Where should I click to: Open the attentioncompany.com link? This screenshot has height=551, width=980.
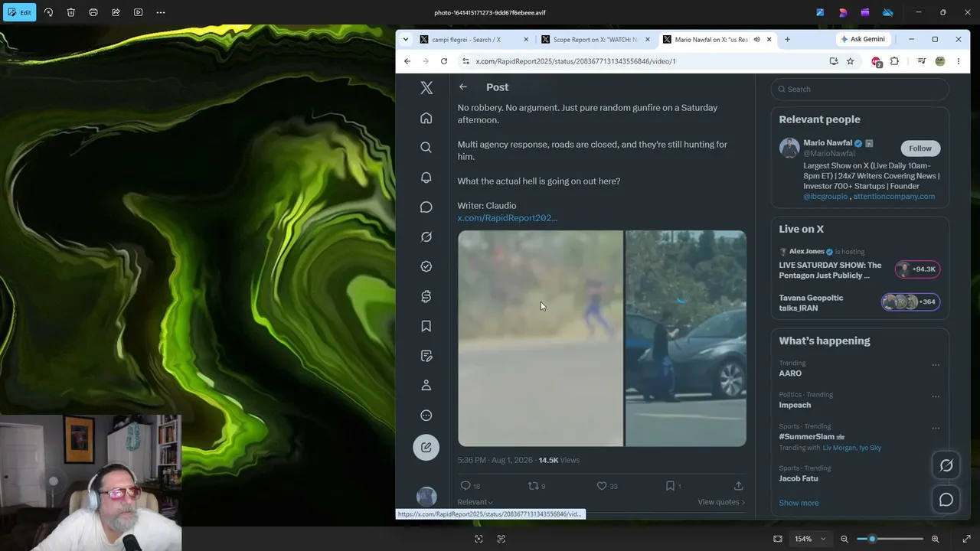coord(894,197)
